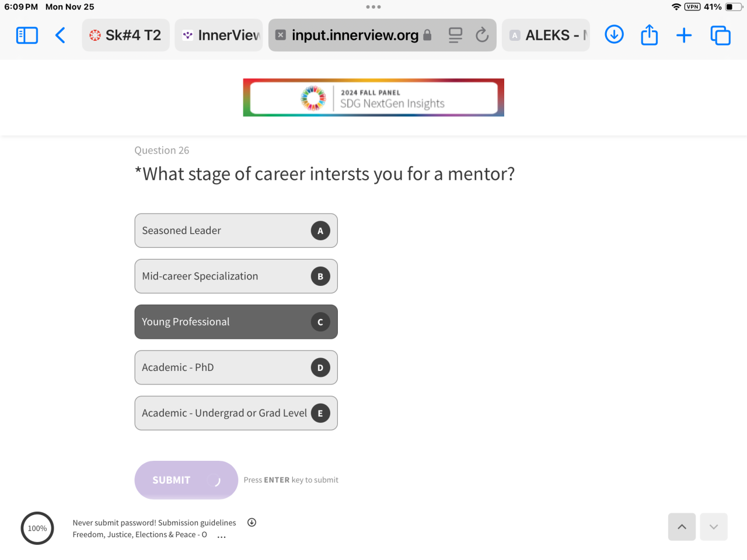Open a new tab with plus icon
Screen dimensions: 747x560
click(684, 36)
